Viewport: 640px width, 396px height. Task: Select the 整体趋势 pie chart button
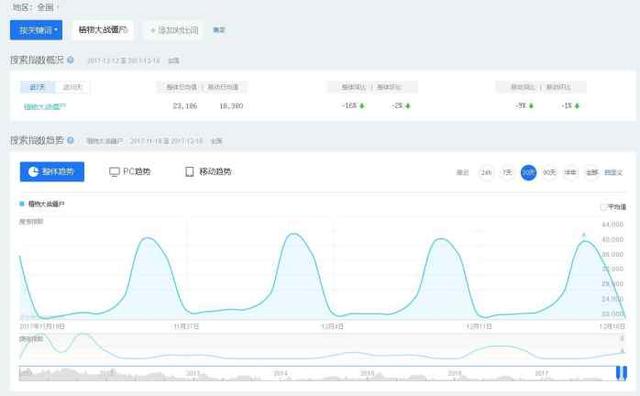52,172
